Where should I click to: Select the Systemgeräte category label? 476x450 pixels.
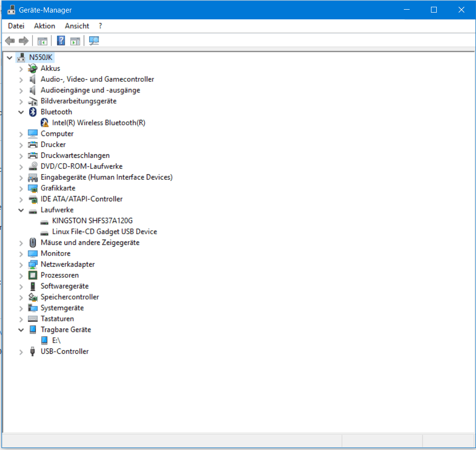click(62, 308)
